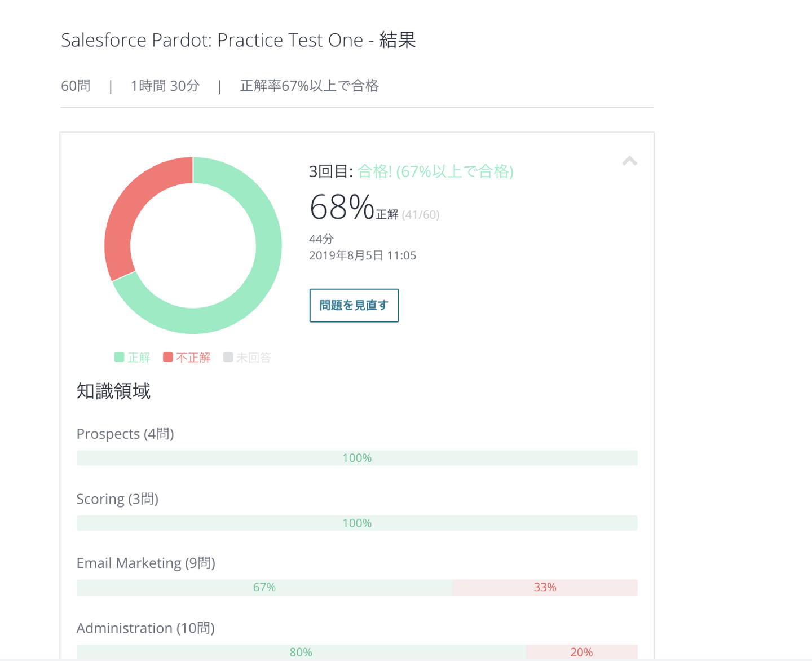This screenshot has width=812, height=661.
Task: Click the Email Marketing 67% green bar
Action: [264, 587]
